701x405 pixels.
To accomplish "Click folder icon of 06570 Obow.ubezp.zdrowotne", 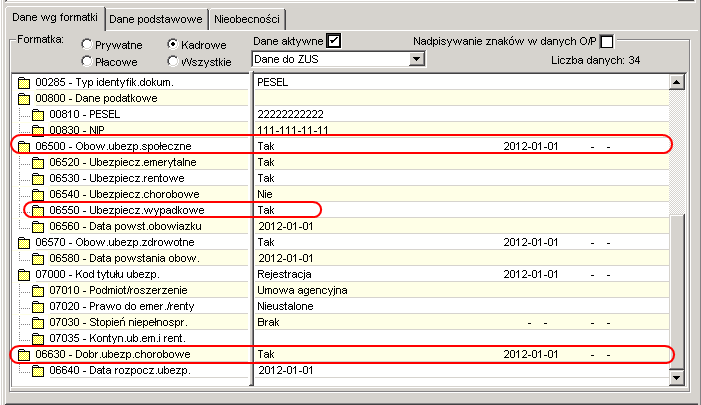I will tap(24, 242).
